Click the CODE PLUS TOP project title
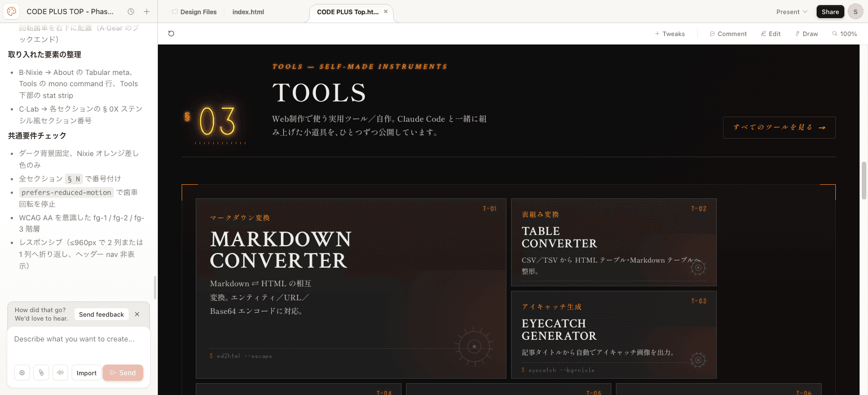Image resolution: width=868 pixels, height=395 pixels. click(70, 12)
